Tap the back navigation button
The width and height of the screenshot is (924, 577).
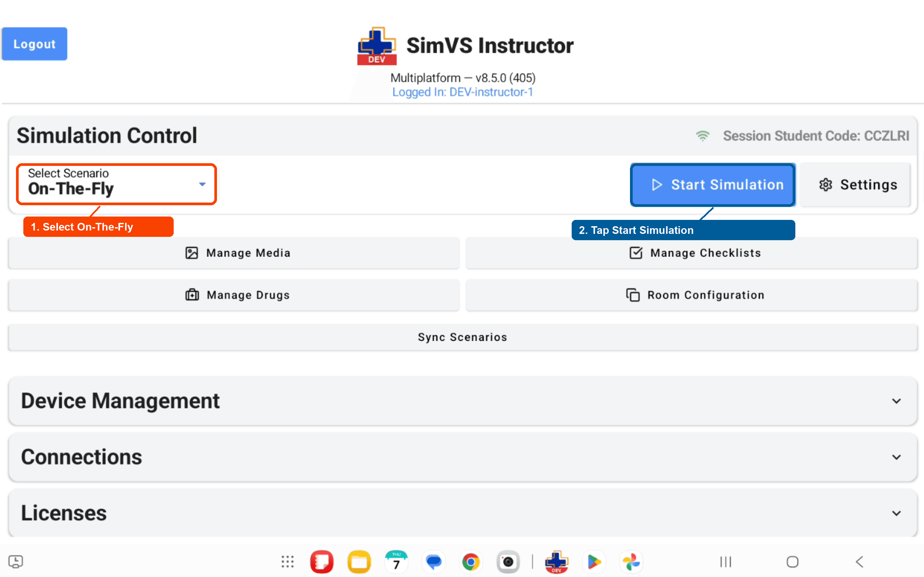click(x=859, y=562)
